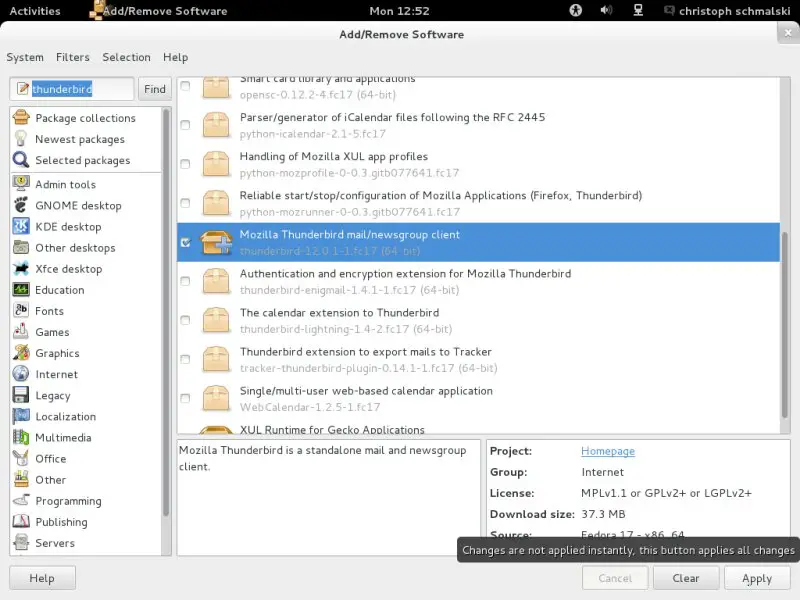Check the opensc smart card package checkbox
Screen dimensions: 800x600
click(x=185, y=86)
